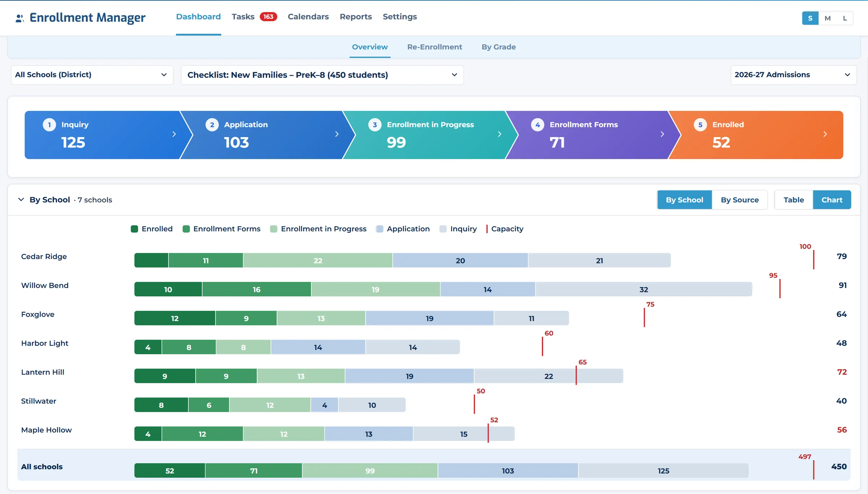
Task: Switch size toggle to L
Action: click(845, 18)
